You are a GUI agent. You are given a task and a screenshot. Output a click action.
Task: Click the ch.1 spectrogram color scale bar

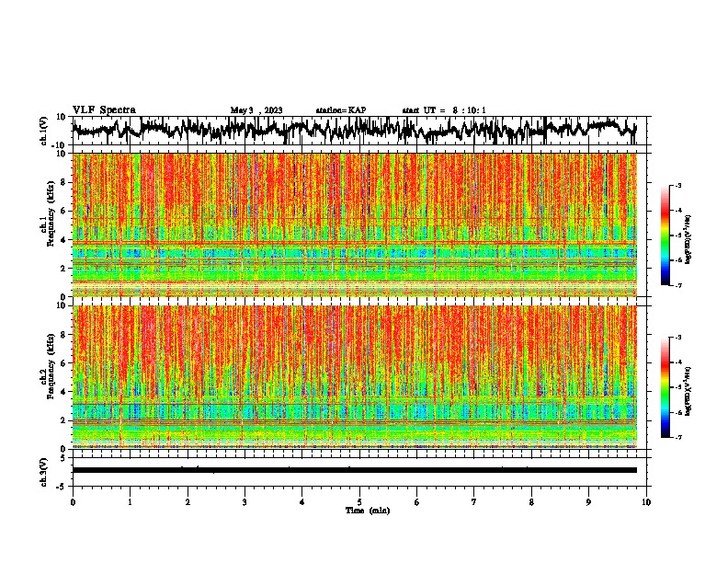tap(665, 236)
